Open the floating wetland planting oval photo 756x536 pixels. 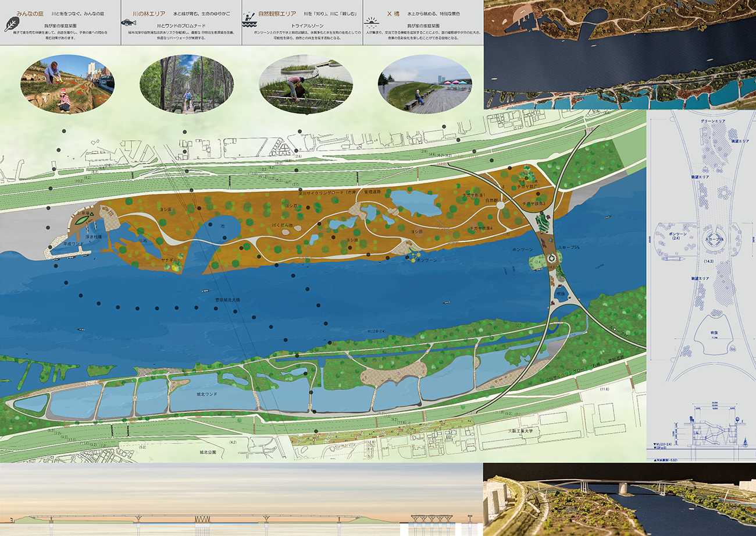pyautogui.click(x=306, y=84)
